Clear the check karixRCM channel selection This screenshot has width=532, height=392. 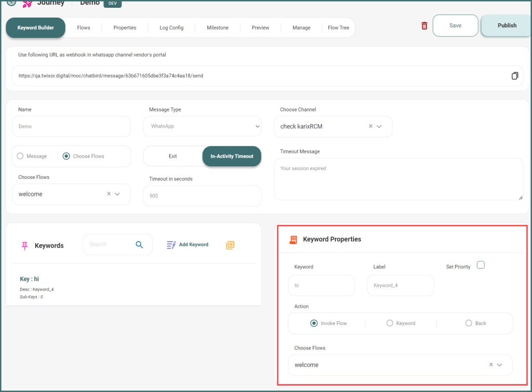(371, 126)
